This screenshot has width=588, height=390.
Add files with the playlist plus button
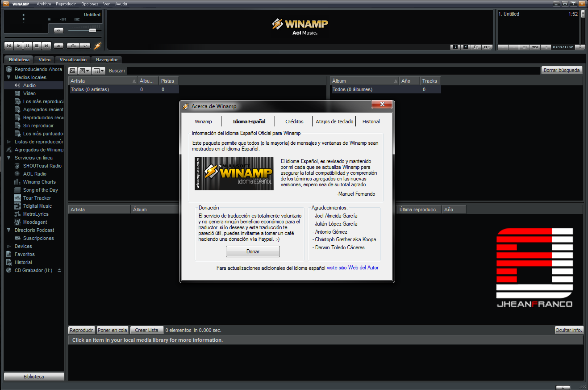pos(503,47)
